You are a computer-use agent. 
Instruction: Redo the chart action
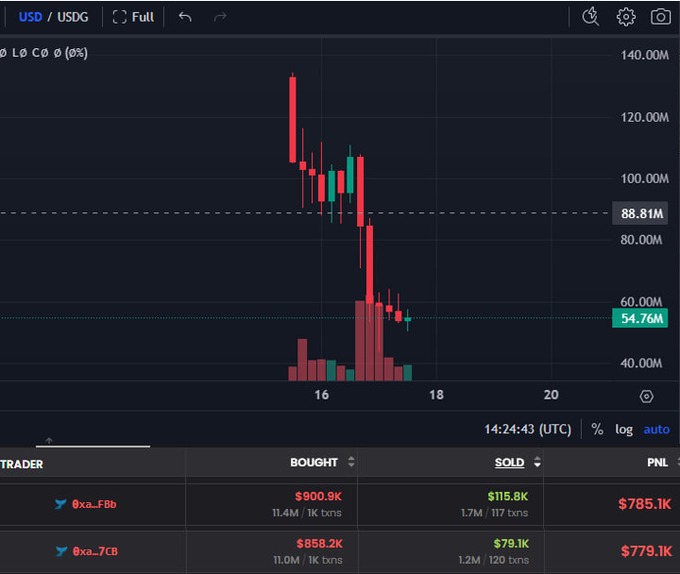220,17
